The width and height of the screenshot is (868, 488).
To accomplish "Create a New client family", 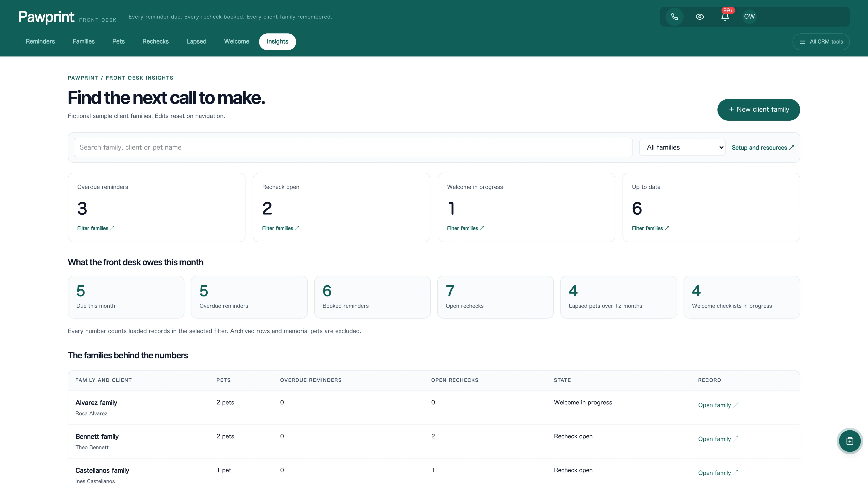I will tap(759, 109).
